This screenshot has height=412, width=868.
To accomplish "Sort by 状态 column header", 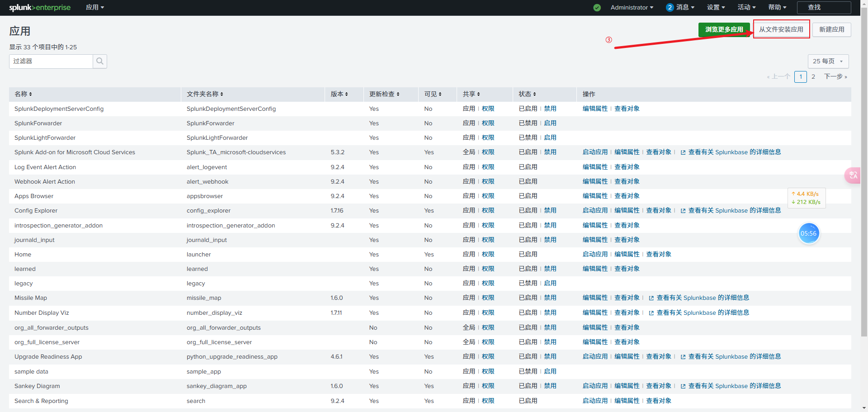I will click(x=527, y=94).
